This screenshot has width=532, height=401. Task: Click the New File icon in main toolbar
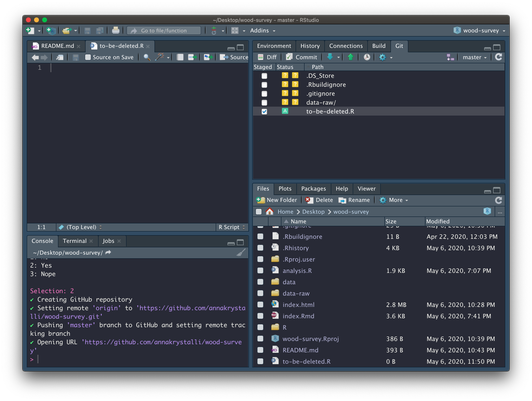[x=30, y=30]
